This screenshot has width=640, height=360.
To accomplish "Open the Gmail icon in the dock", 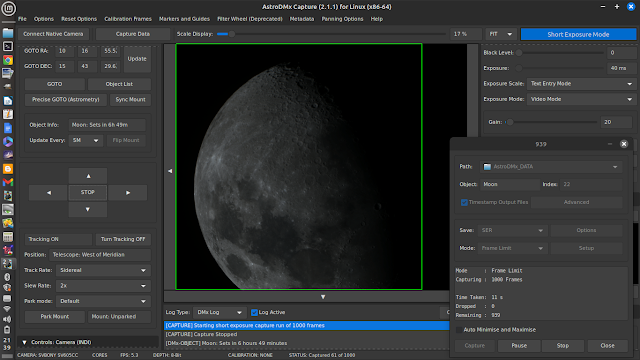I will coord(8,182).
